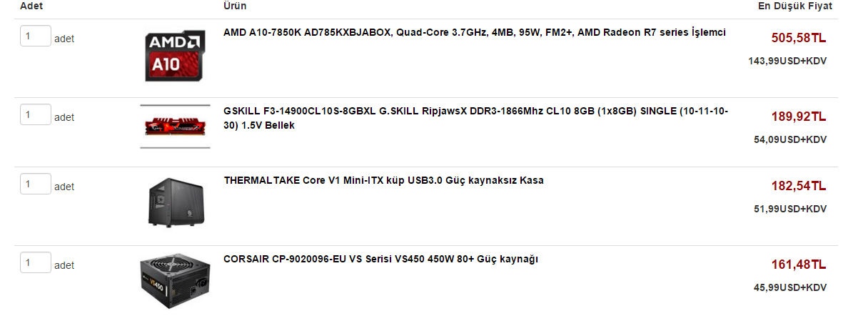The height and width of the screenshot is (316, 868).
Task: Click the 161,48TL price
Action: coord(799,265)
